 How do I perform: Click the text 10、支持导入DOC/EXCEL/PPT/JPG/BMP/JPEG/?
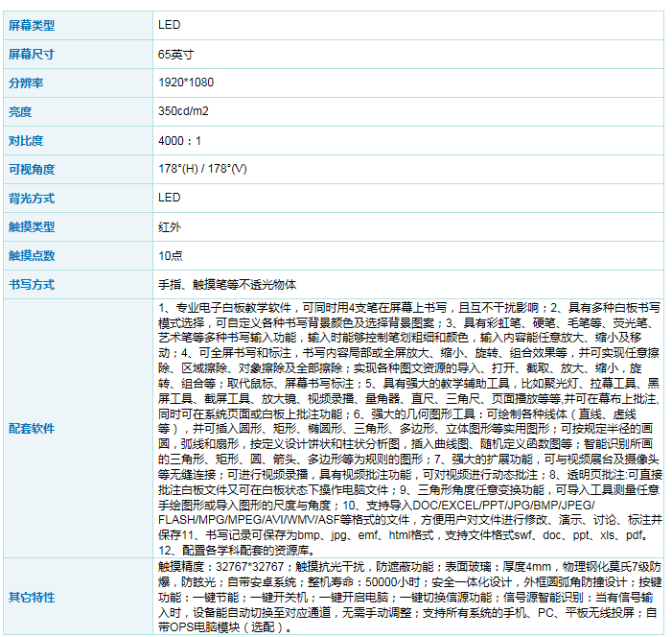469,506
